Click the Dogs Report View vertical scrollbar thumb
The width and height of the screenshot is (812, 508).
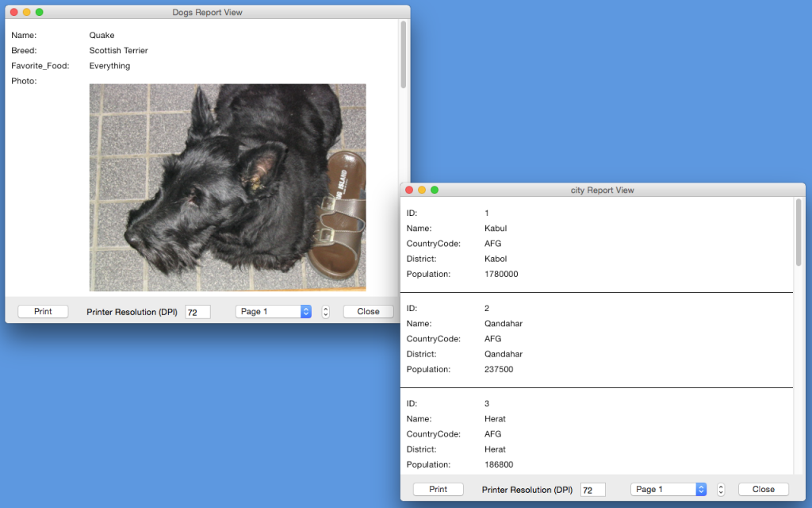(x=403, y=56)
